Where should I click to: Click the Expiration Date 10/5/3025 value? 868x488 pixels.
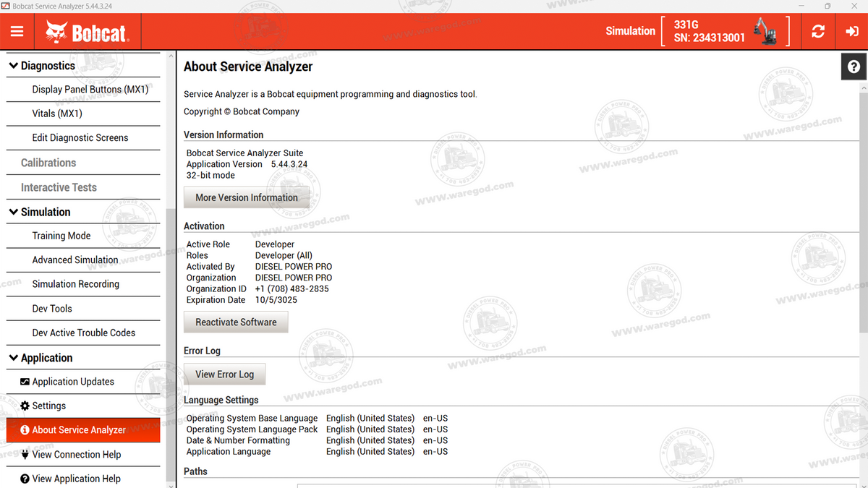[276, 300]
